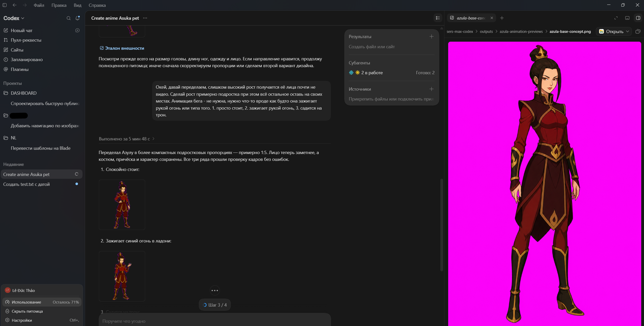
Task: Close the azula-base-conc tab
Action: [x=492, y=18]
